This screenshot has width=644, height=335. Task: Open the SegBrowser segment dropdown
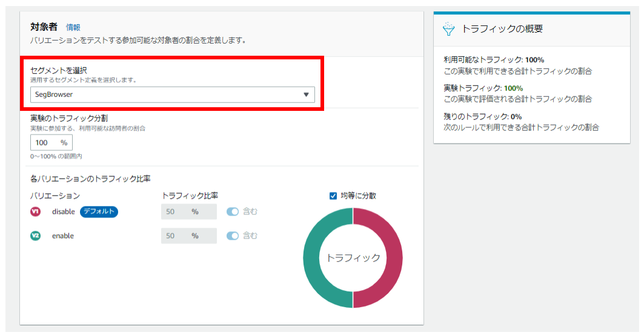tap(172, 95)
